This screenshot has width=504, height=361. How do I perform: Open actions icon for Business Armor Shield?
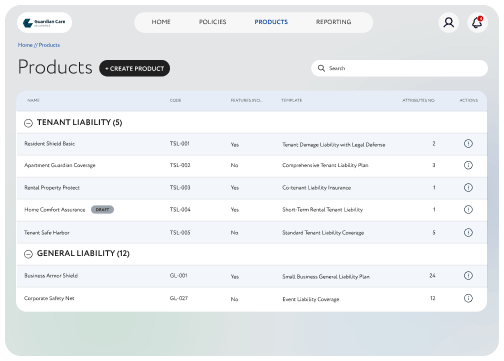(x=468, y=276)
